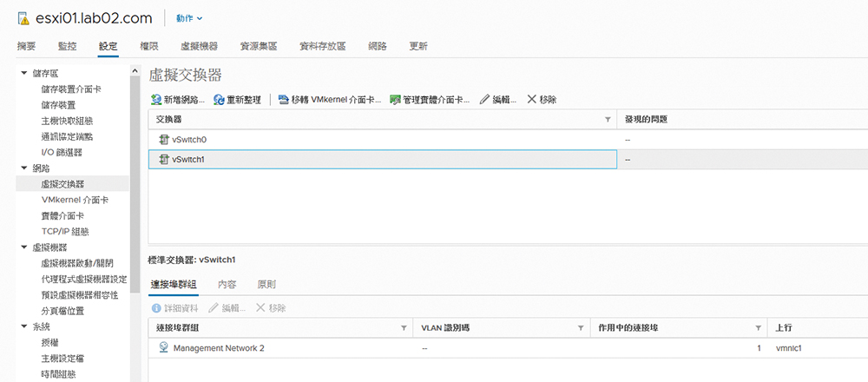Click the switch toolbar 移除 X icon
Screen dimensions: 868x382
pyautogui.click(x=532, y=99)
